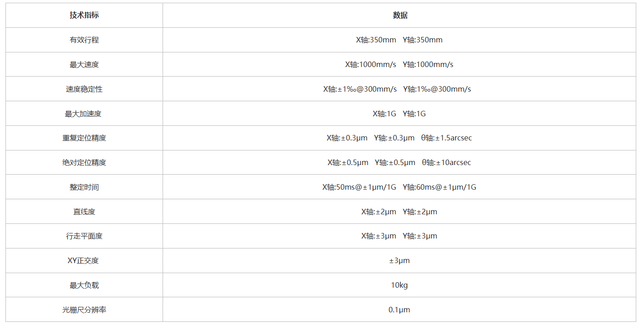Screen dimensions: 644x326
Task: Click the 数据 column header
Action: pyautogui.click(x=399, y=16)
